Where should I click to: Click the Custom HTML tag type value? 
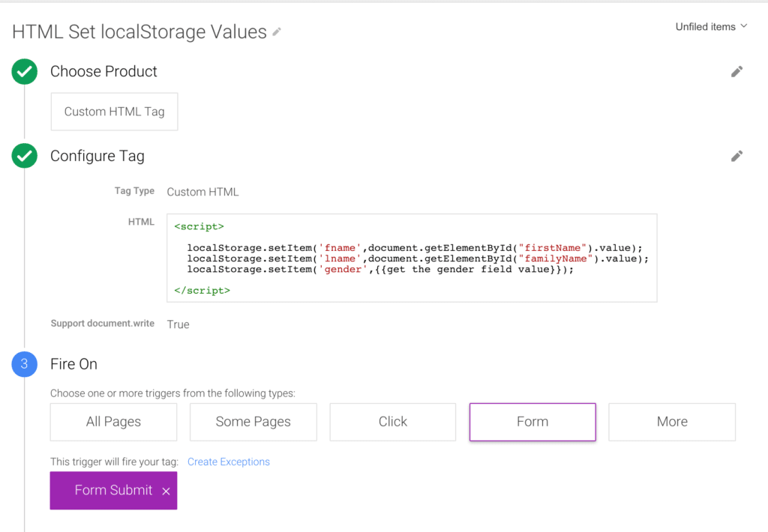[202, 192]
